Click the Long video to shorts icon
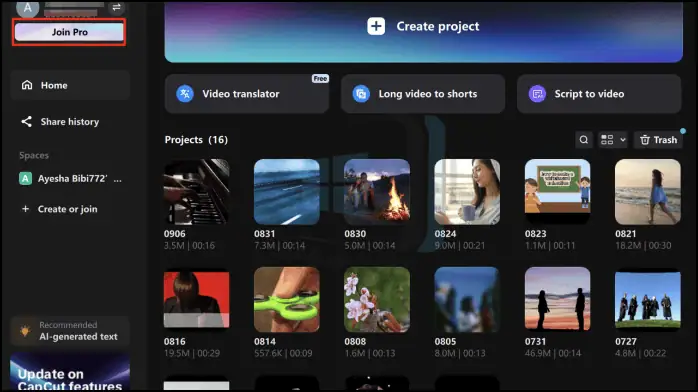 [361, 94]
